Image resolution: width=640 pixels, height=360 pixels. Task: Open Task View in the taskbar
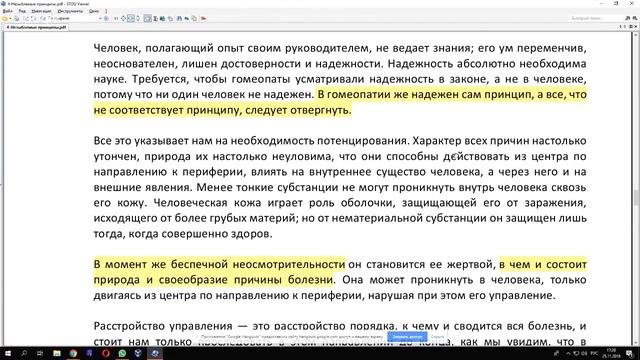pyautogui.click(x=40, y=353)
